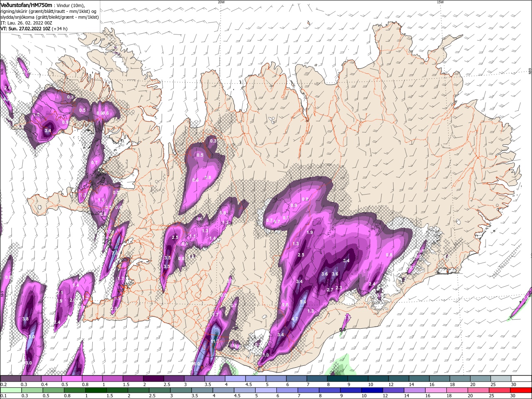Click the 0.1 label on rain scale

(4, 396)
